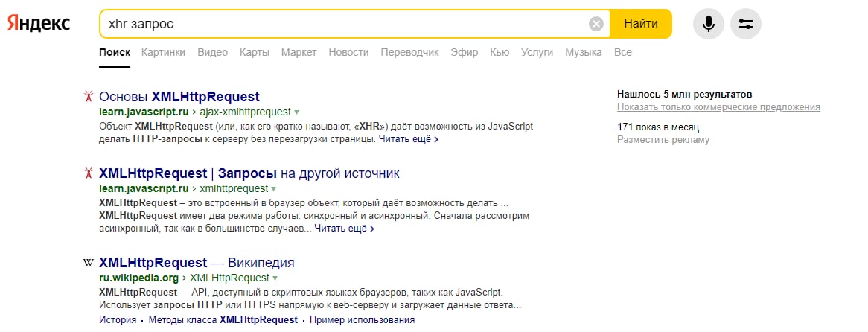The image size is (868, 332).
Task: Open XMLHttpRequest | Запросы на другой источник
Action: (249, 173)
